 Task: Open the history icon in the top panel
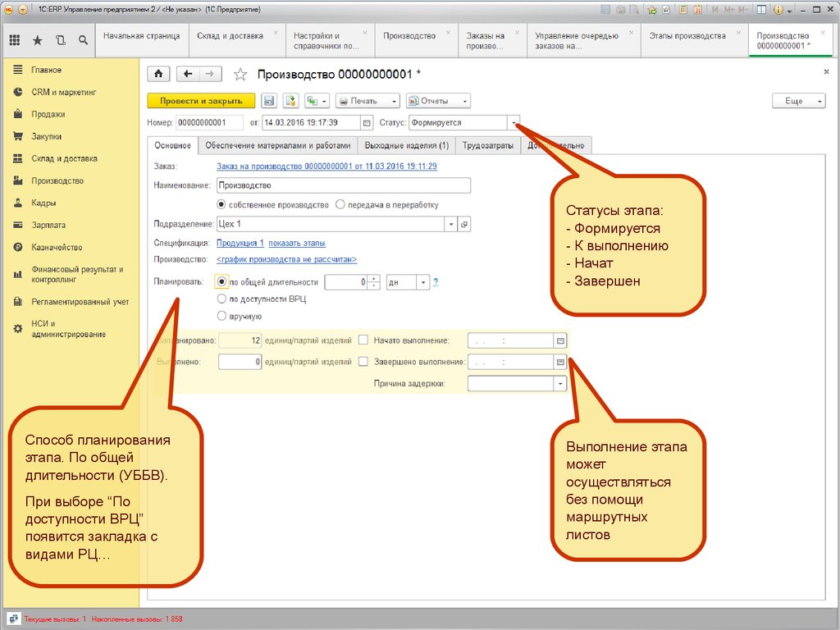click(61, 39)
